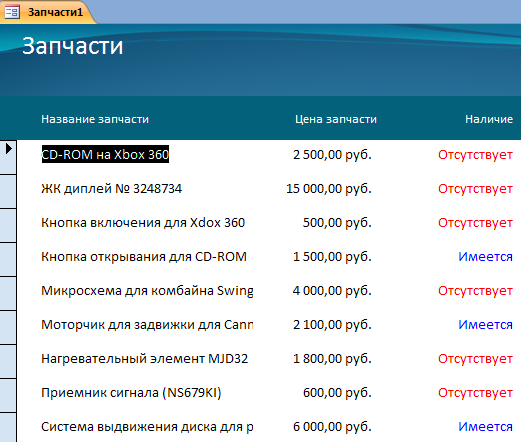Click the 'Наличие' column label
This screenshot has width=521, height=442.
pyautogui.click(x=489, y=119)
